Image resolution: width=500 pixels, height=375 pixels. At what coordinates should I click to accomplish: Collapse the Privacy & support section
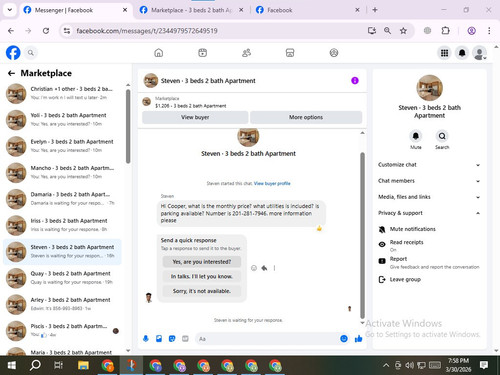tap(429, 213)
